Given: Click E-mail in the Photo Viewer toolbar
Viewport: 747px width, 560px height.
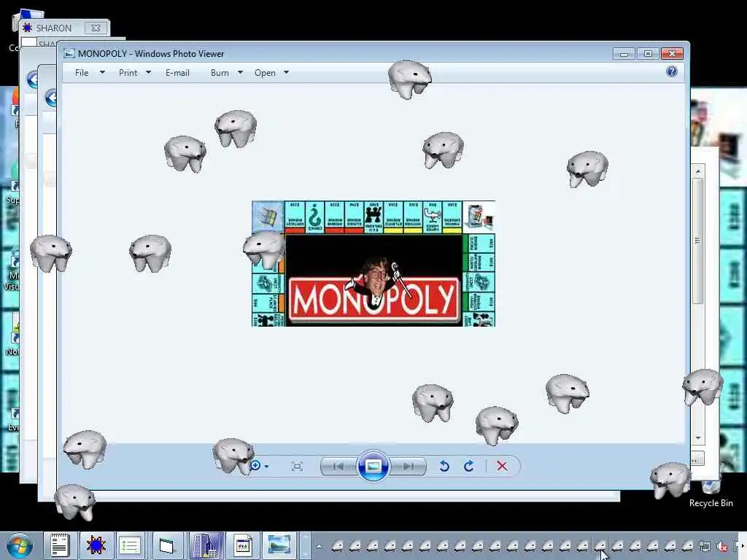Looking at the screenshot, I should click(x=177, y=73).
